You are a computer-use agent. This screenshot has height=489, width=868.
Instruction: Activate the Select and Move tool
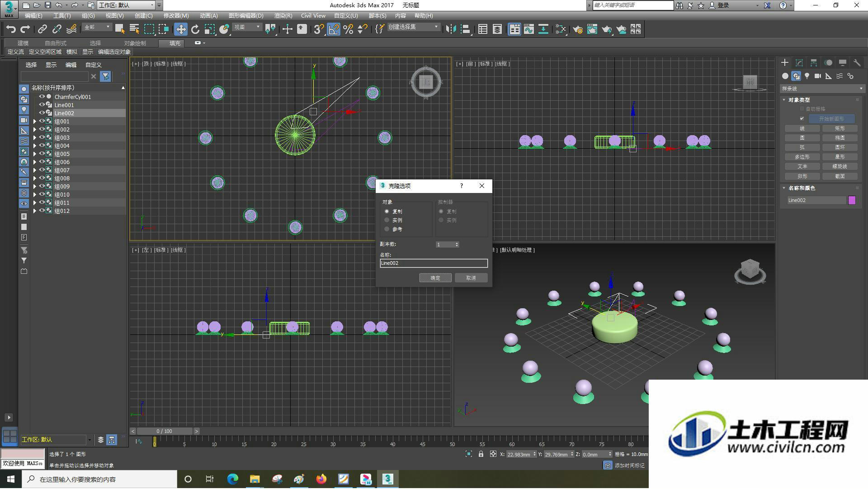[x=181, y=29]
